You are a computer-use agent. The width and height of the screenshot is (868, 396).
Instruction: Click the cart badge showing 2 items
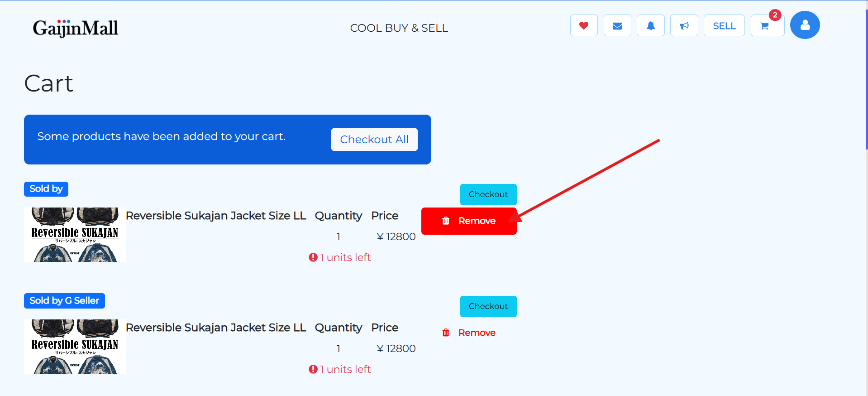click(x=775, y=15)
